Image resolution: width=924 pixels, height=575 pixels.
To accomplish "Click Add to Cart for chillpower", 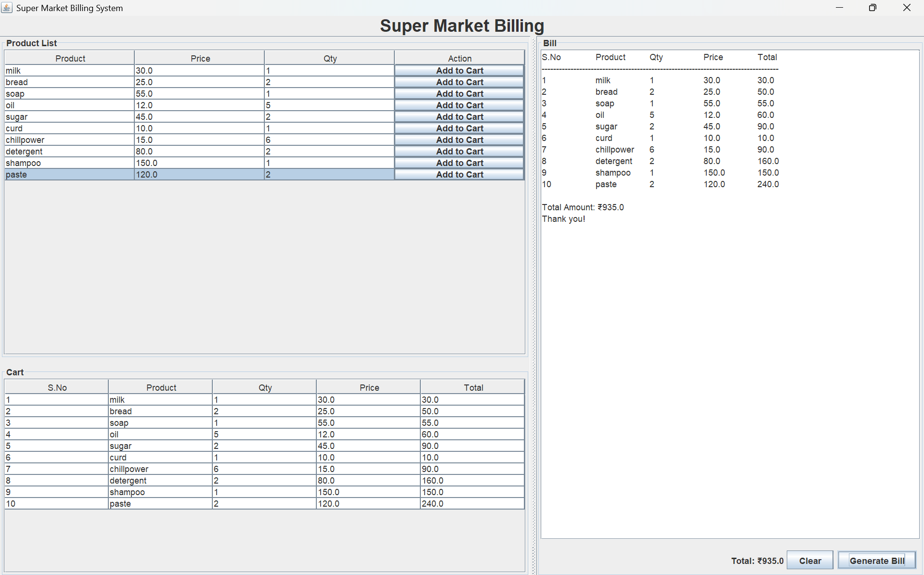I will (x=459, y=140).
